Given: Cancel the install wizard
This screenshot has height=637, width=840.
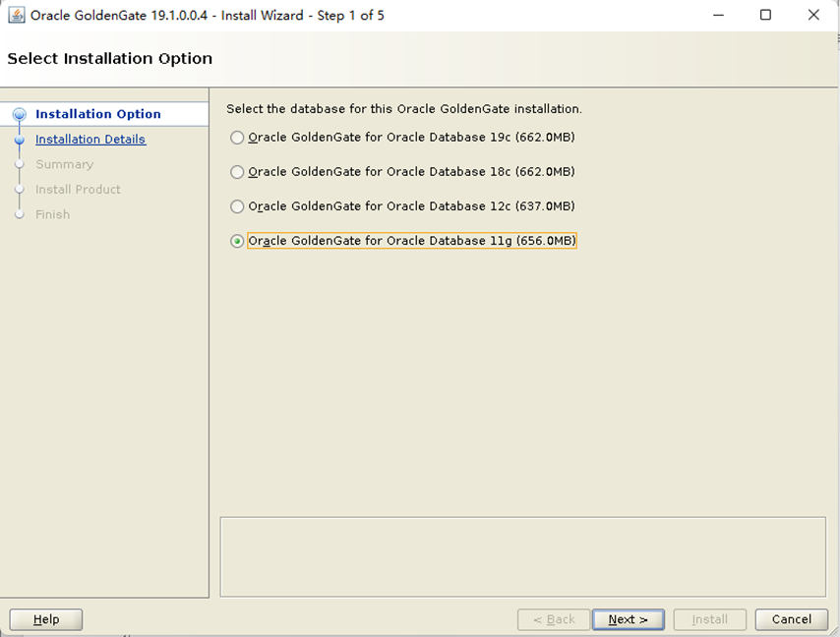Looking at the screenshot, I should pos(791,619).
